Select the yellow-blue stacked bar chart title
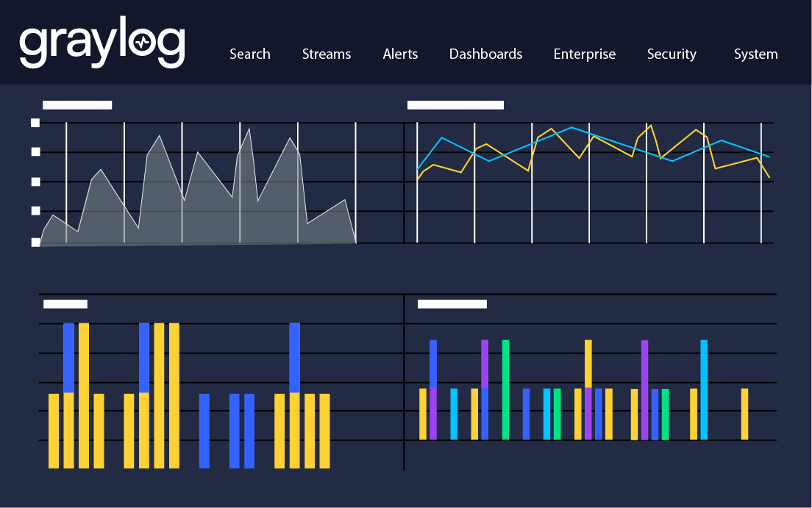This screenshot has width=812, height=508. coord(65,304)
